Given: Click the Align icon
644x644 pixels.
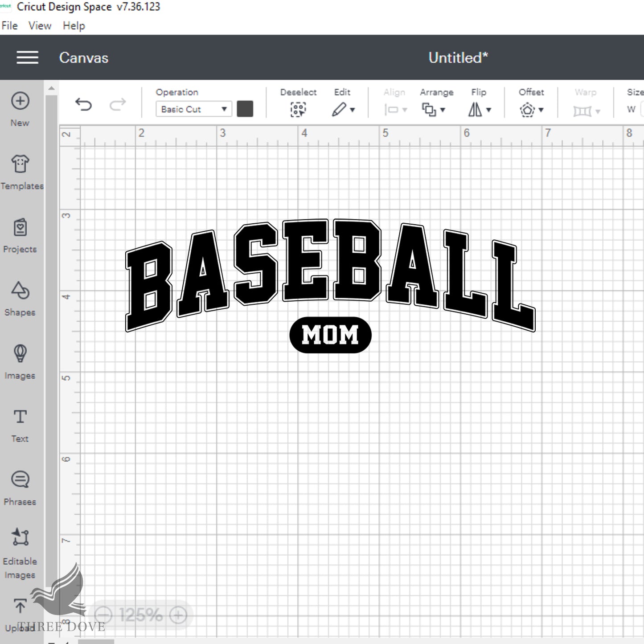Looking at the screenshot, I should pyautogui.click(x=391, y=110).
